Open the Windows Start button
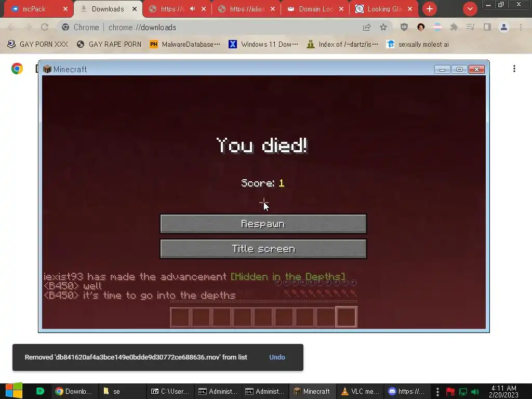This screenshot has height=399, width=532. point(14,391)
